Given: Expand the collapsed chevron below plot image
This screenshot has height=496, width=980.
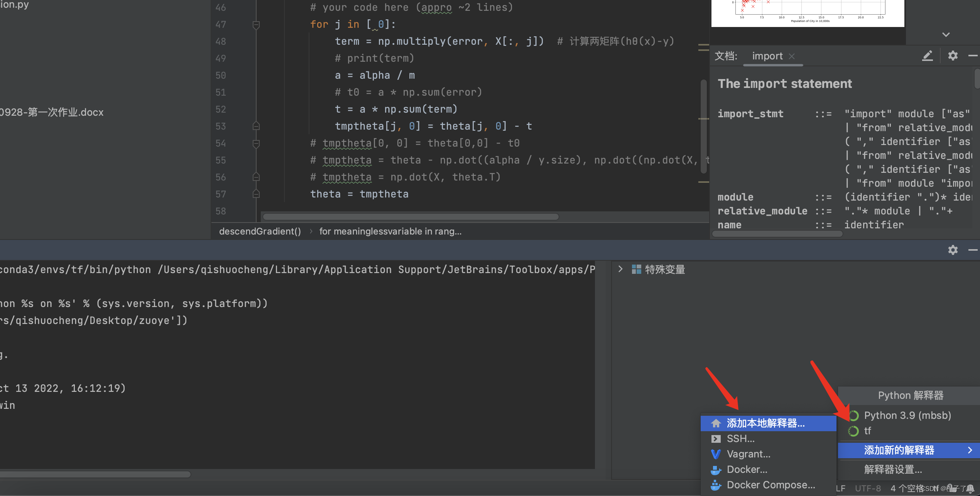Looking at the screenshot, I should 946,35.
